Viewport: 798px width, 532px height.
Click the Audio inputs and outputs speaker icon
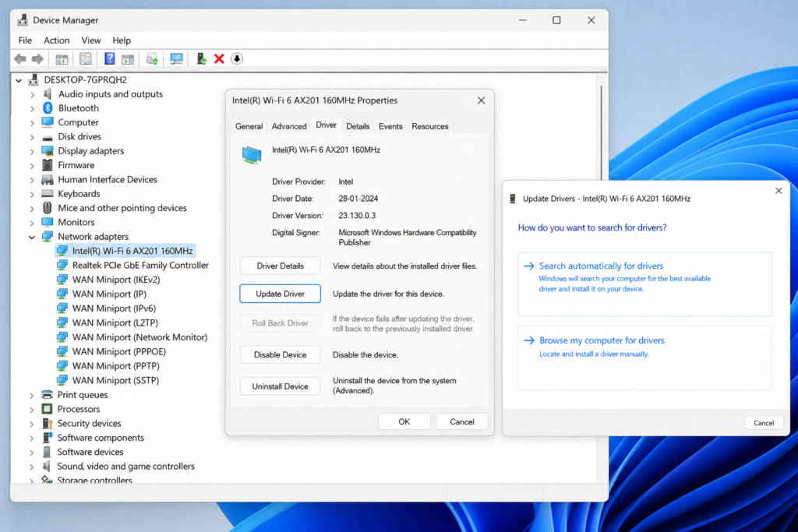(x=48, y=93)
